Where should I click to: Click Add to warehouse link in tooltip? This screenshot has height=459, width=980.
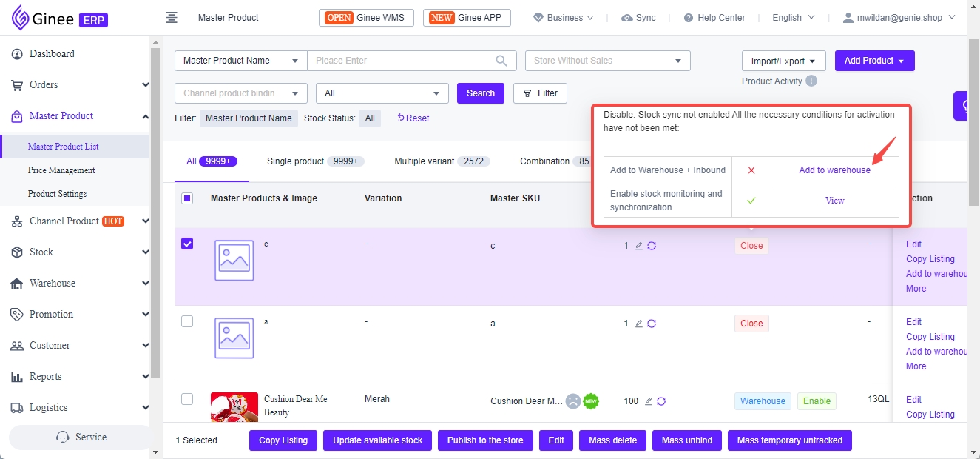coord(834,170)
